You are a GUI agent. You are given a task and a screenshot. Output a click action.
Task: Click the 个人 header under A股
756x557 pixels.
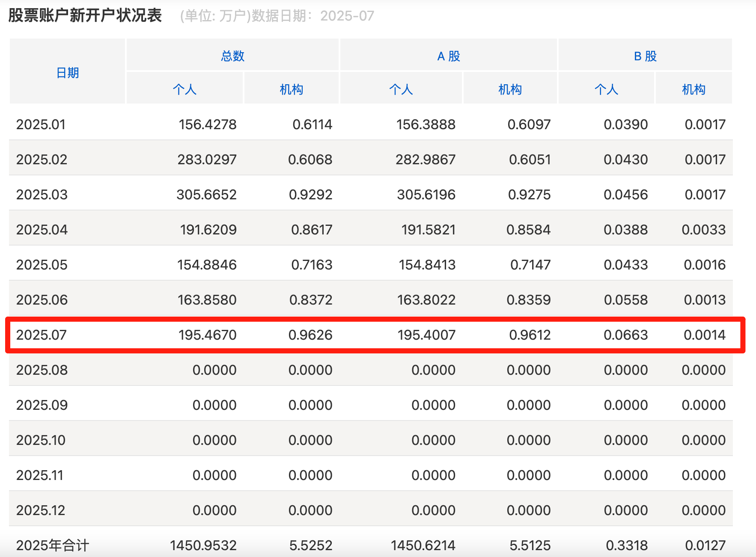pos(401,89)
